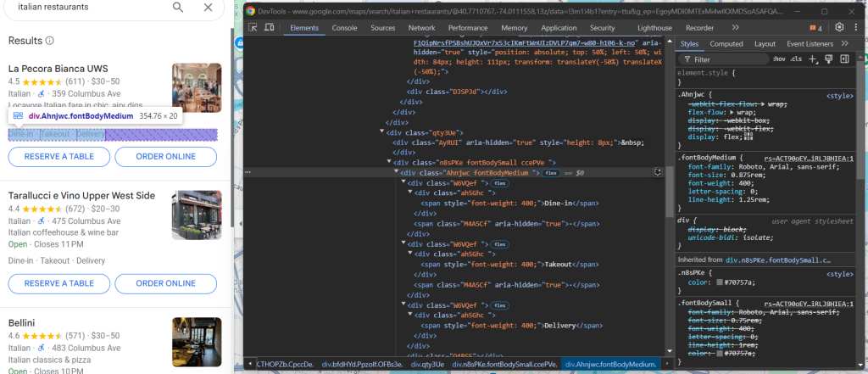Collapse the ah5Ghc div containing Dine-in

tap(410, 193)
